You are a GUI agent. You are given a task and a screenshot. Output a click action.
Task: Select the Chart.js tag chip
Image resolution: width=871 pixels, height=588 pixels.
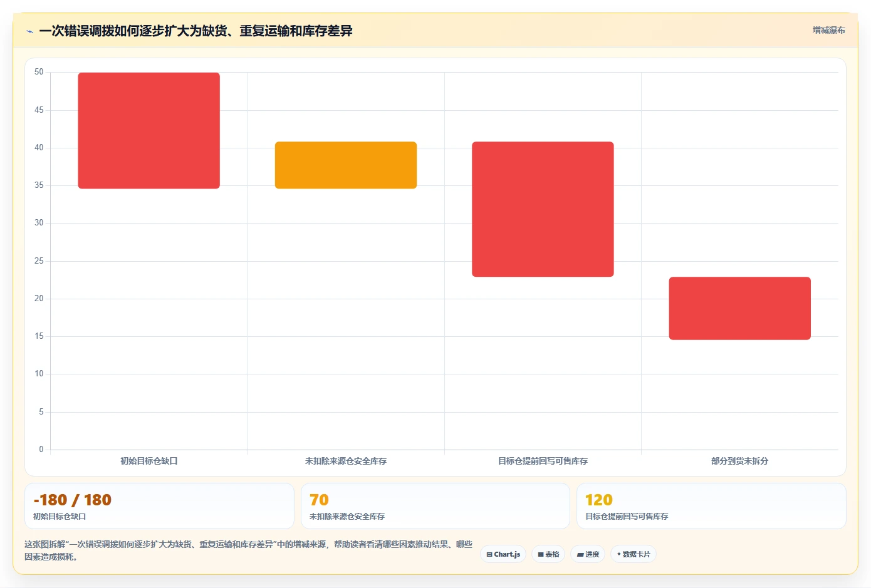pyautogui.click(x=503, y=554)
